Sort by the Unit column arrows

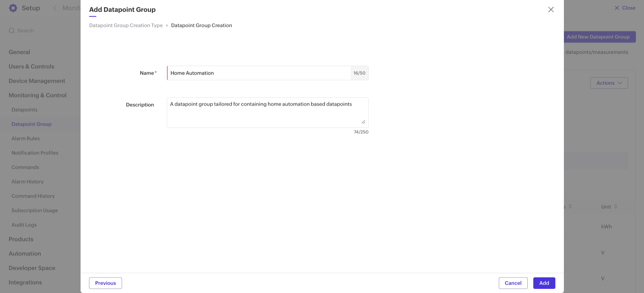(x=616, y=207)
